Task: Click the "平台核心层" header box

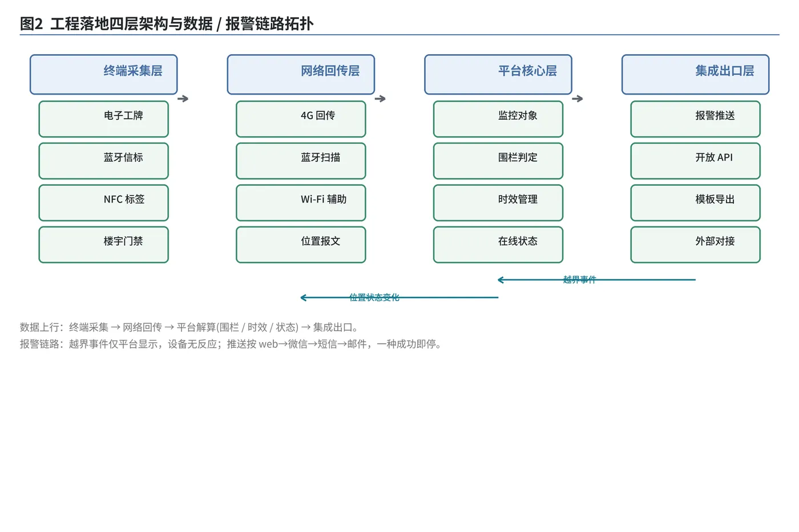Action: [498, 75]
